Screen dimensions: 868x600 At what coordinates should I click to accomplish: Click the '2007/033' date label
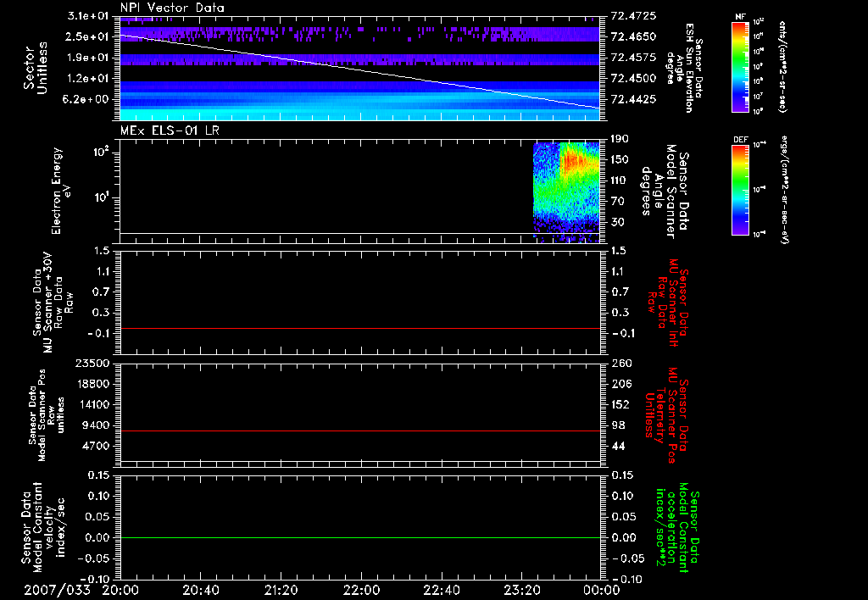point(57,590)
